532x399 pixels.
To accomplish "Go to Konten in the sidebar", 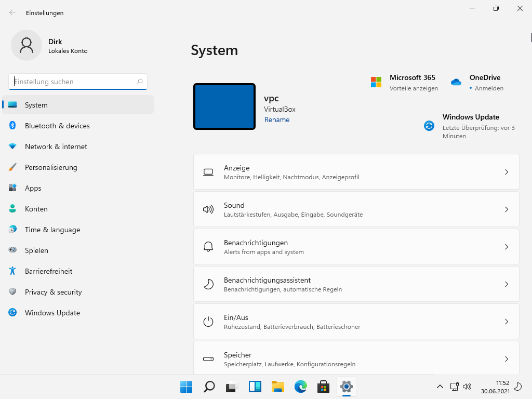I will [x=36, y=209].
